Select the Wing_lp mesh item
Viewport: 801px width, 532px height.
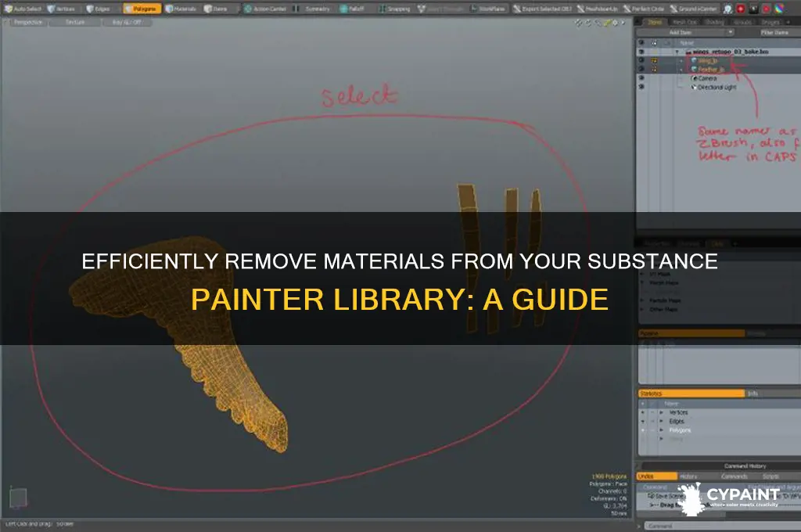(709, 60)
